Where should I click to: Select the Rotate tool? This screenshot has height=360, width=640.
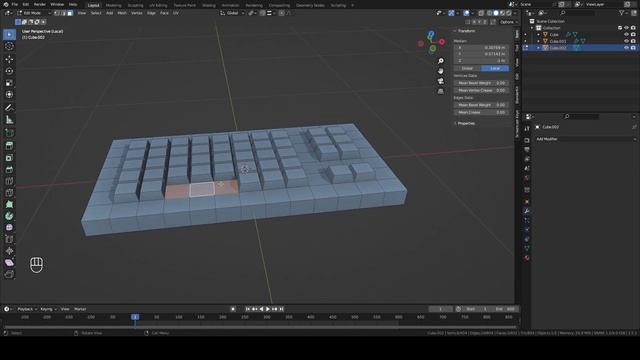[x=9, y=71]
